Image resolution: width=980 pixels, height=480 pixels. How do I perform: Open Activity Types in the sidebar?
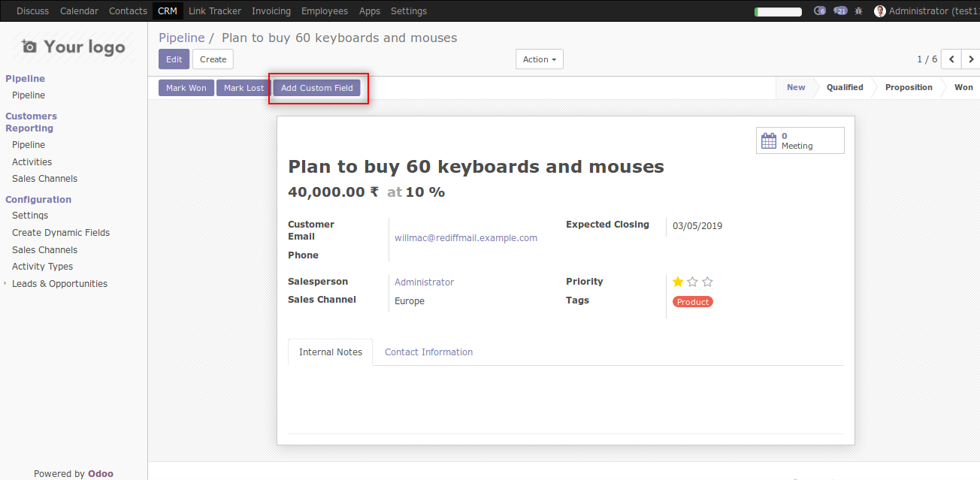43,267
